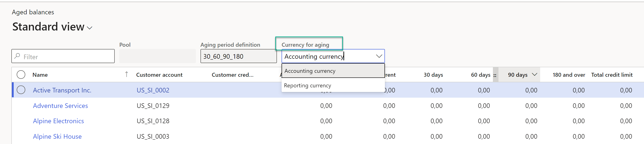Click the Pool field
This screenshot has height=144, width=644.
click(x=157, y=56)
